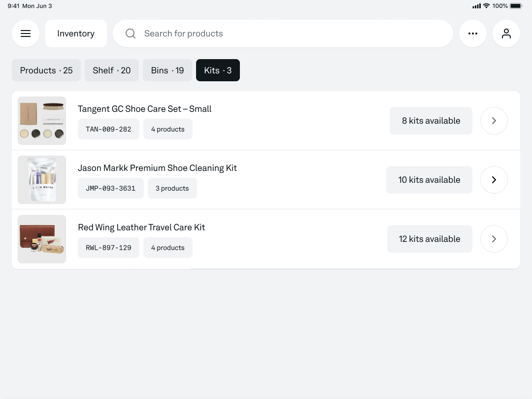532x399 pixels.
Task: Click the JMP-093-3631 SKU tag
Action: point(111,188)
